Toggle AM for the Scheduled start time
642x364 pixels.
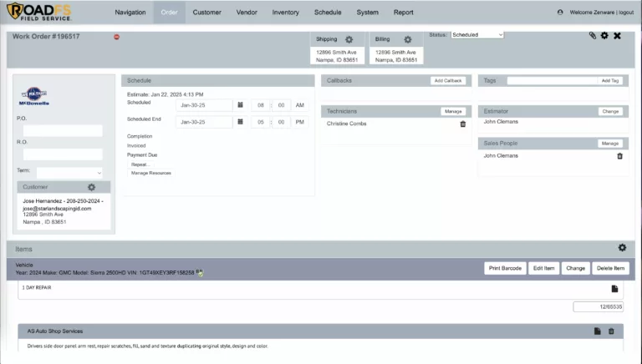point(300,105)
